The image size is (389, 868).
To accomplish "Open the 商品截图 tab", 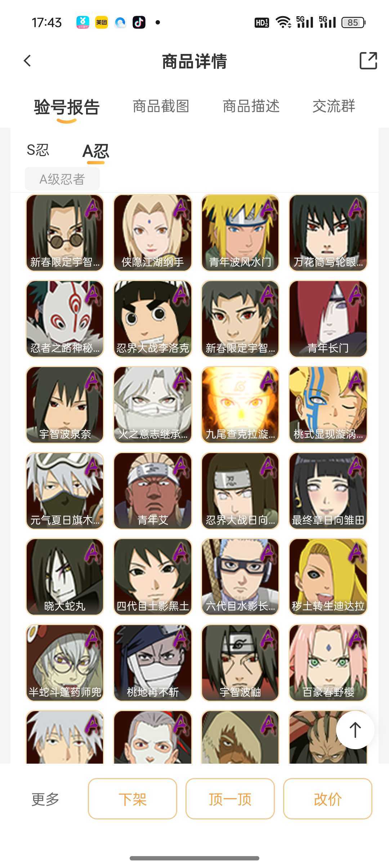I will pos(161,107).
